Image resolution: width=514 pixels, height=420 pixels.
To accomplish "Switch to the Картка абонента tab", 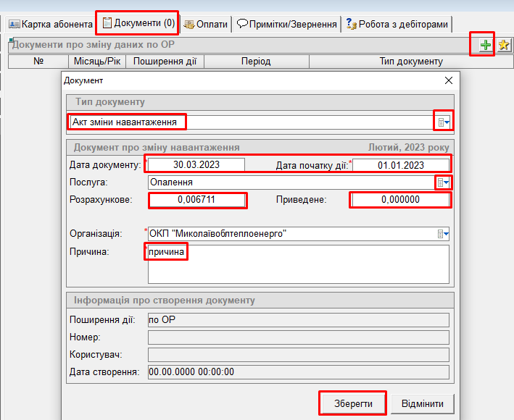I will (51, 24).
